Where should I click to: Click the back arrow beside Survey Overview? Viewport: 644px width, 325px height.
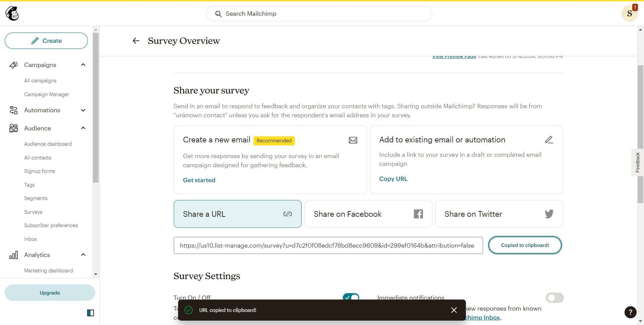(x=136, y=41)
